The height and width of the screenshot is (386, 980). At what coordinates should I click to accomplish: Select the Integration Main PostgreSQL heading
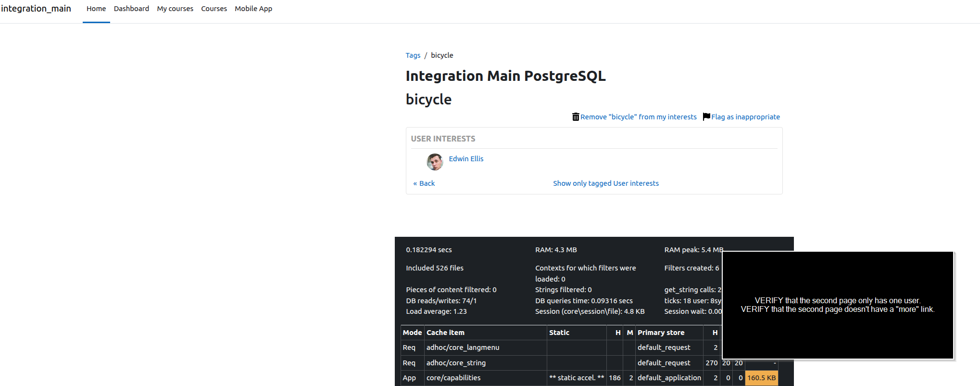click(505, 76)
